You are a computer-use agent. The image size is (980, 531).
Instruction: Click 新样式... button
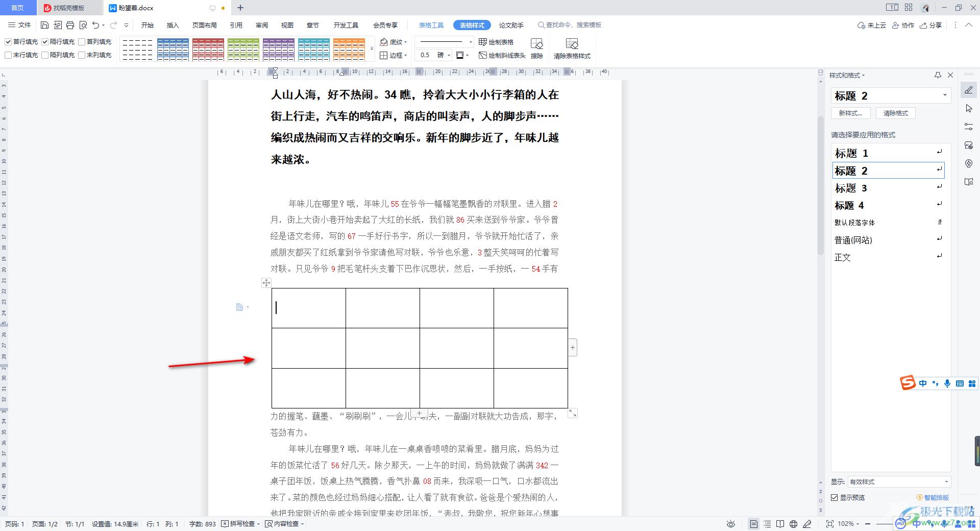click(x=850, y=113)
